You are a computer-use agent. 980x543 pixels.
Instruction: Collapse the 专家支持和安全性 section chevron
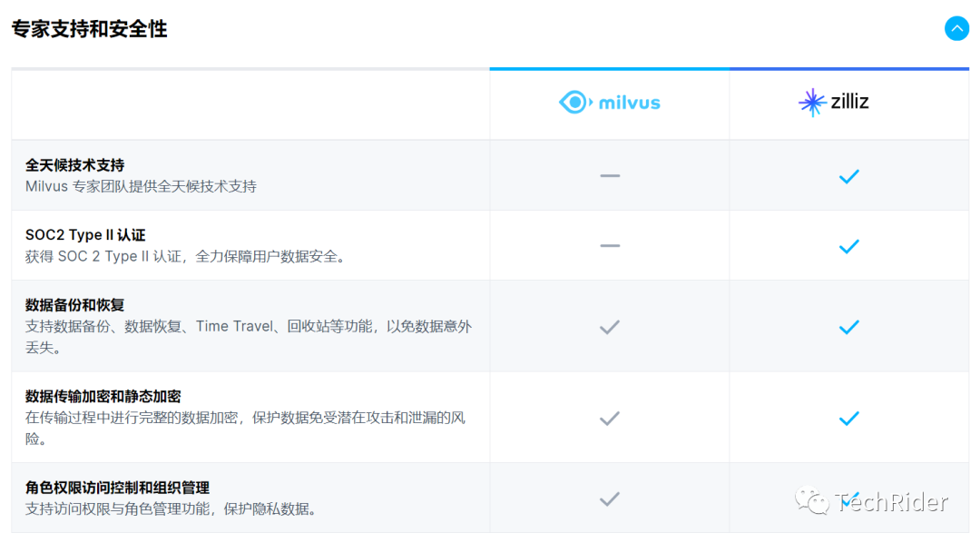[956, 28]
